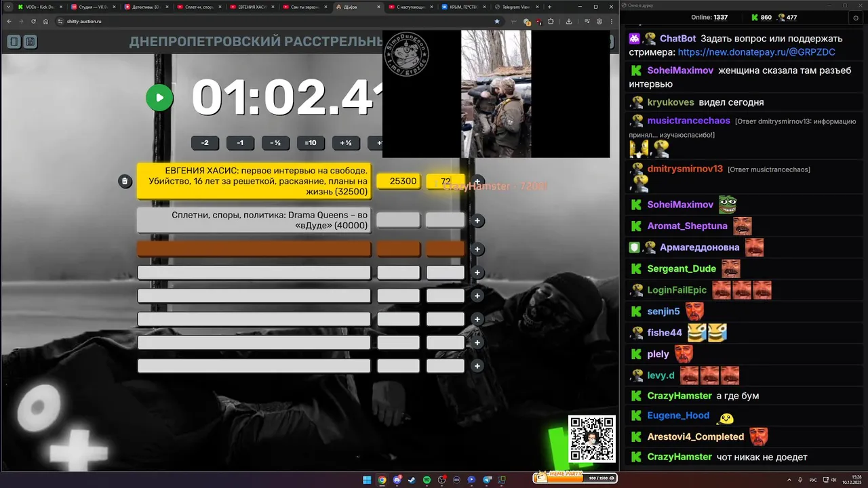
Task: Click the video overlay thumbnail of soldier
Action: pos(496,94)
